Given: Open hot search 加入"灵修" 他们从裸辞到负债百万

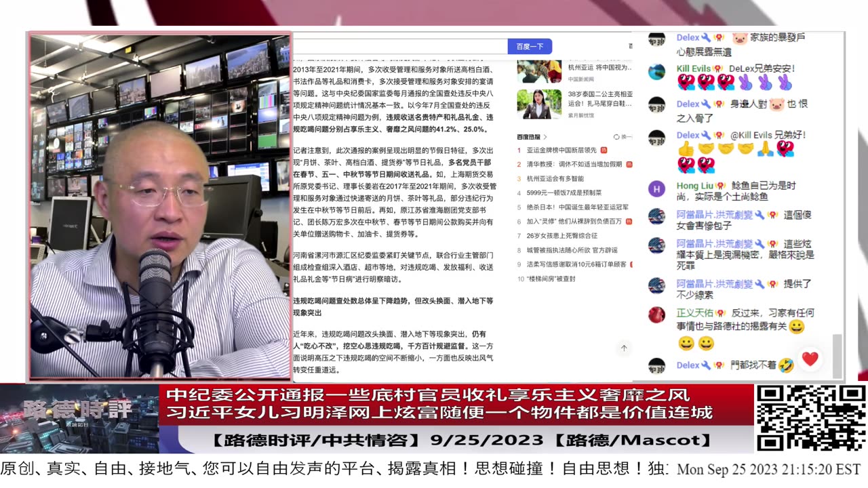Looking at the screenshot, I should coord(574,222).
